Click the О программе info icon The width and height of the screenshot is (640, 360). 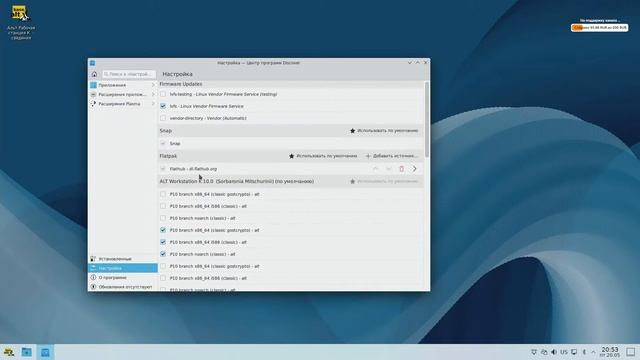click(93, 278)
